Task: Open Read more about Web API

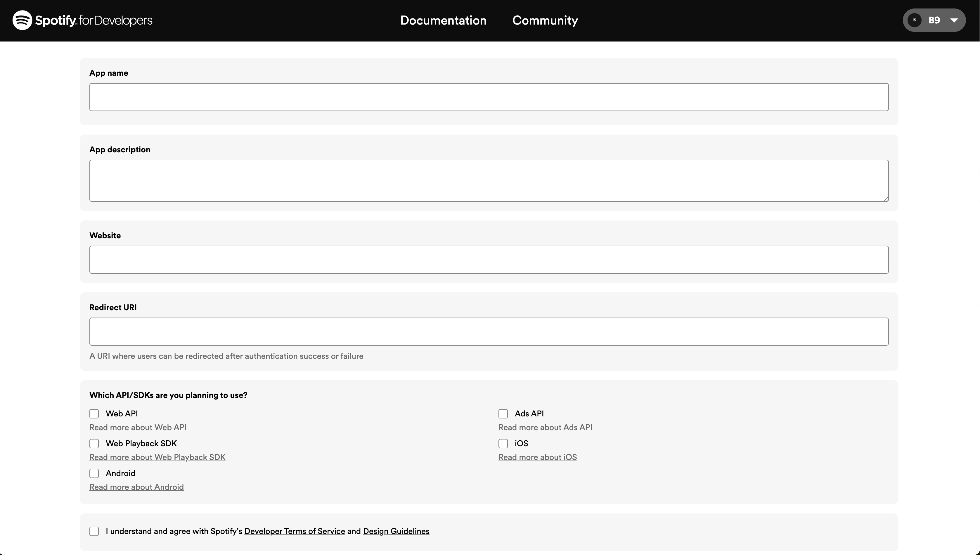Action: point(138,427)
